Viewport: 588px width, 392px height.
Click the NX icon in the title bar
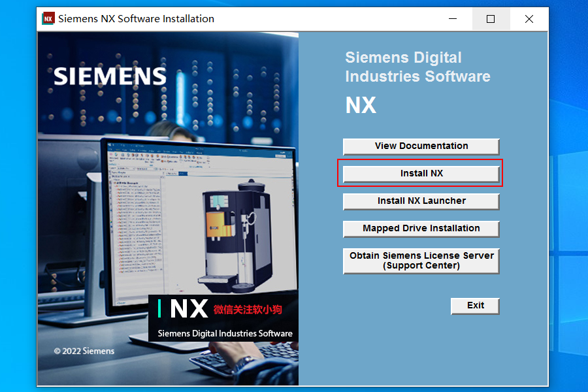pos(48,18)
